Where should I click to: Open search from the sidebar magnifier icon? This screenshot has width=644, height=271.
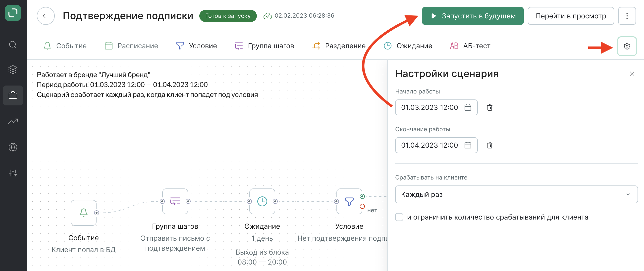click(x=13, y=45)
